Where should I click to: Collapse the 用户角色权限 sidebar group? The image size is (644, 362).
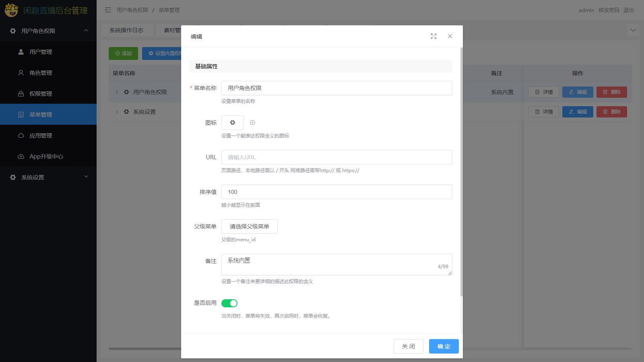coord(48,31)
